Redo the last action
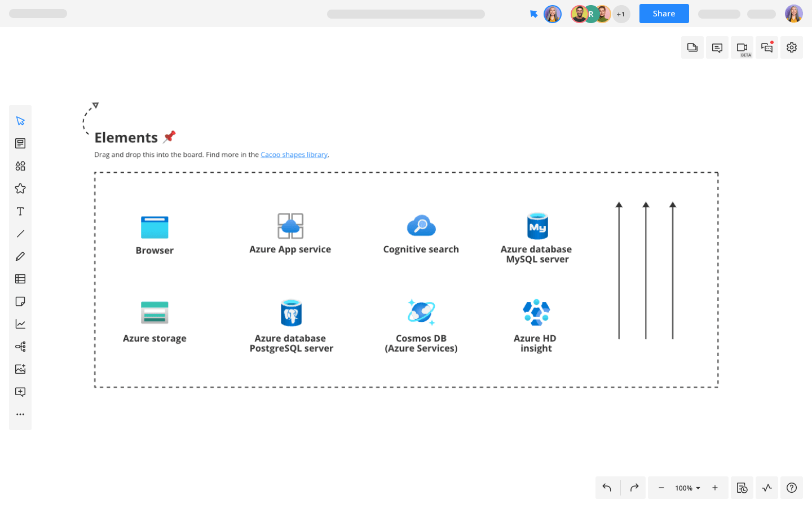 634,488
